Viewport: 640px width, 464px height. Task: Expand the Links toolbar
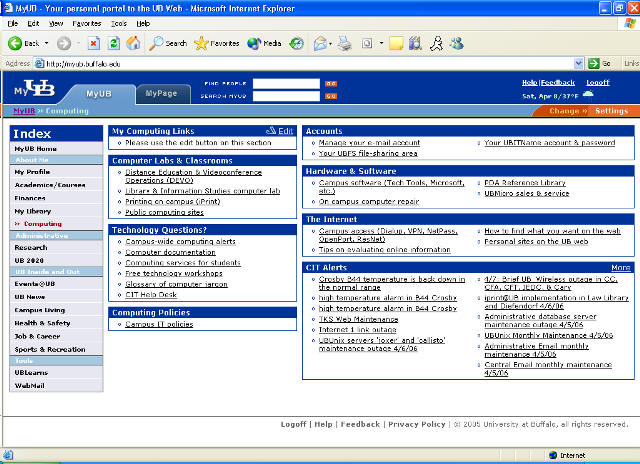coord(631,64)
